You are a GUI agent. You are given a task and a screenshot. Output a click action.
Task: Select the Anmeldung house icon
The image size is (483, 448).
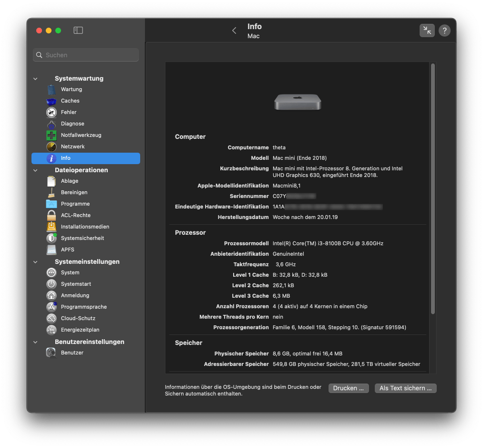point(51,295)
